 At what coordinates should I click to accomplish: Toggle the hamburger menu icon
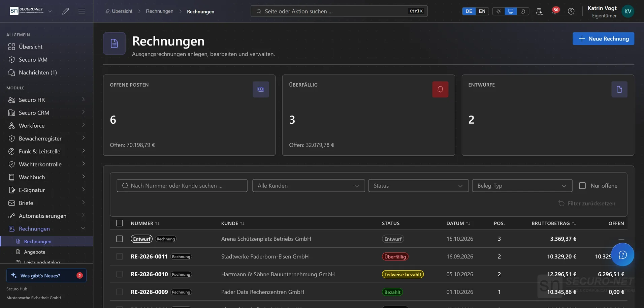pos(82,11)
